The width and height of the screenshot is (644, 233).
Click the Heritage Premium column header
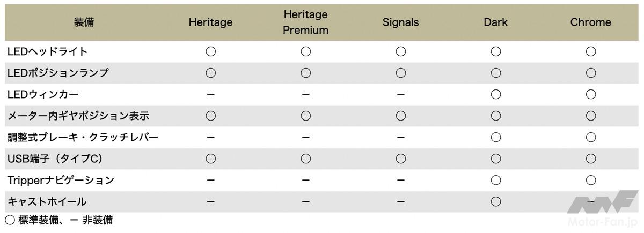[x=305, y=22]
